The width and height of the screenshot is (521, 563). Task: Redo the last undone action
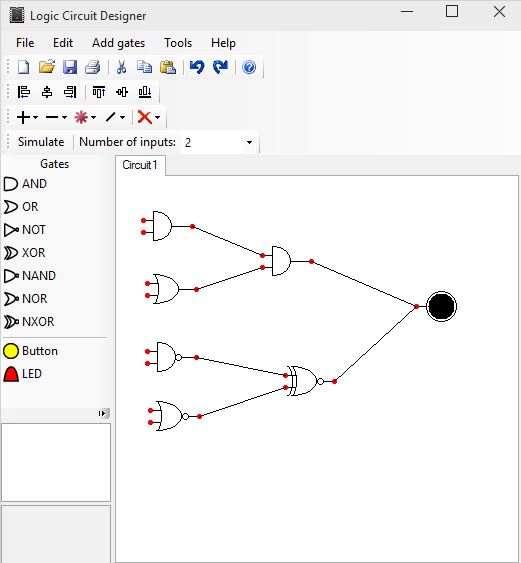(220, 67)
